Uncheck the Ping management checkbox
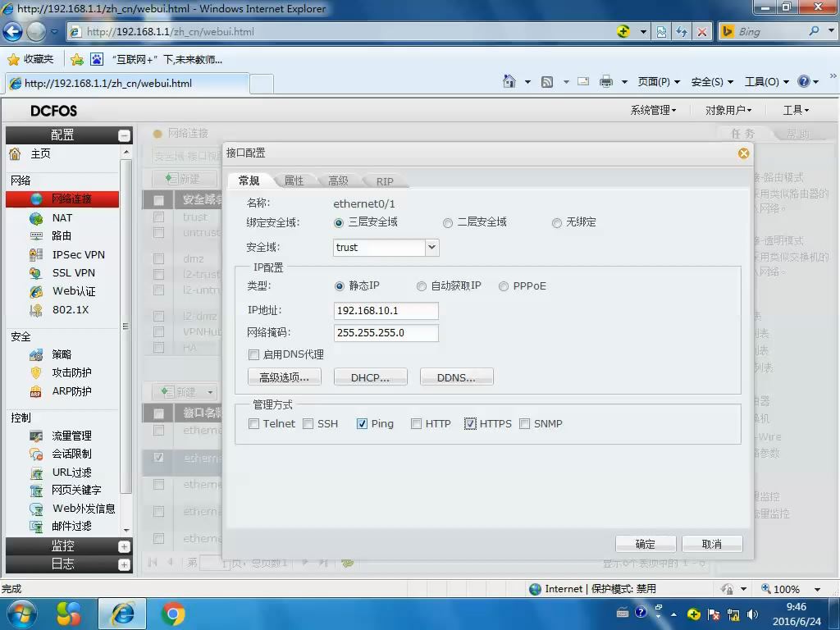The width and height of the screenshot is (840, 630). point(362,424)
